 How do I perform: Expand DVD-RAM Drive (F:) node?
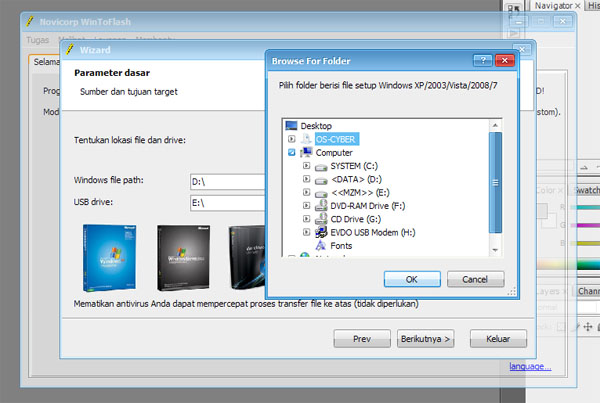coord(306,206)
